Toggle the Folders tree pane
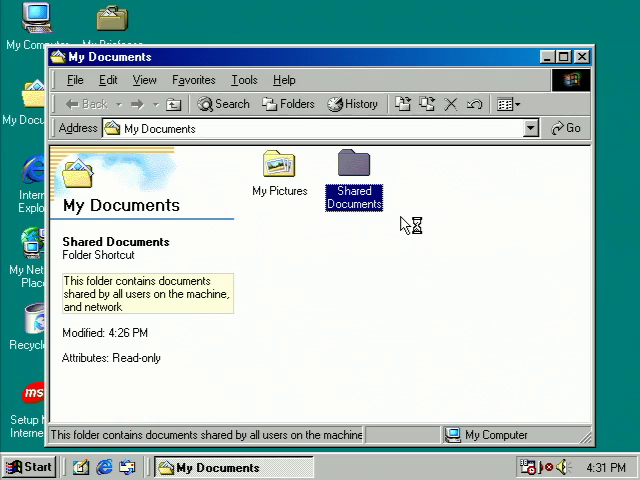Image resolution: width=640 pixels, height=480 pixels. (x=288, y=104)
